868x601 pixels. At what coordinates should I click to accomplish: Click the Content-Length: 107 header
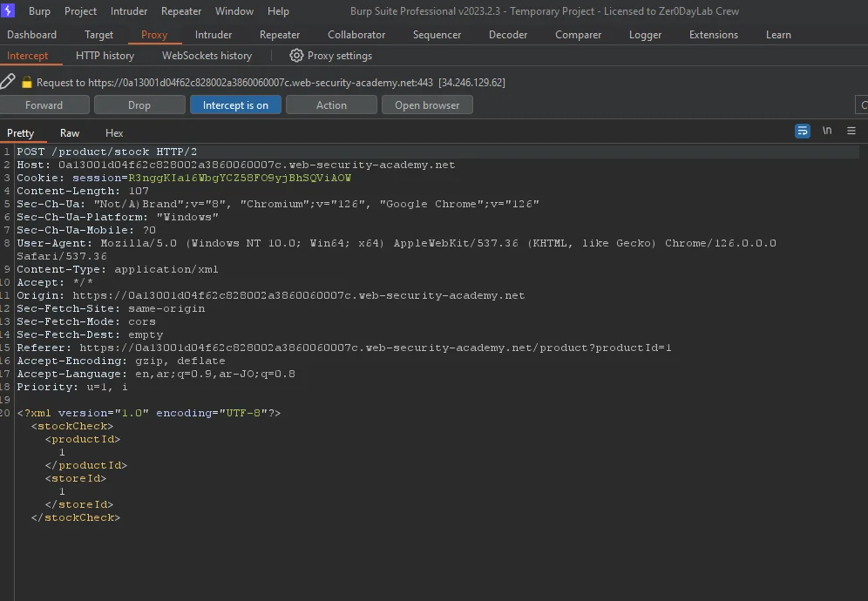point(83,191)
